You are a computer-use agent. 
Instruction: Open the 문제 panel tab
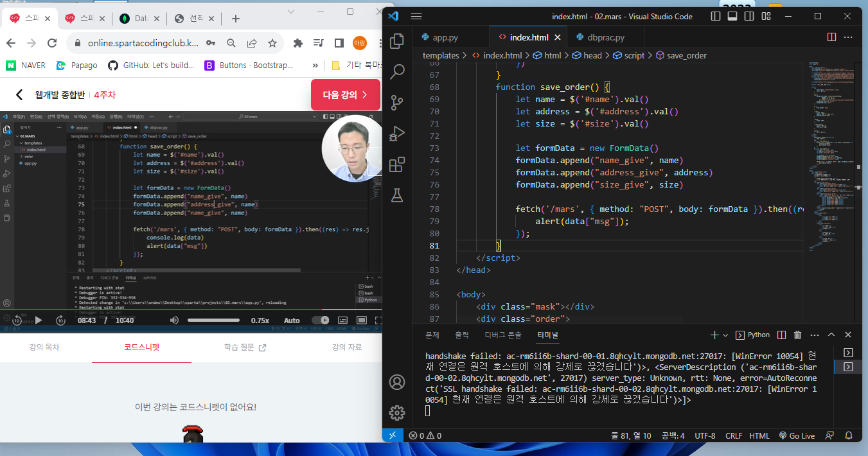point(432,335)
